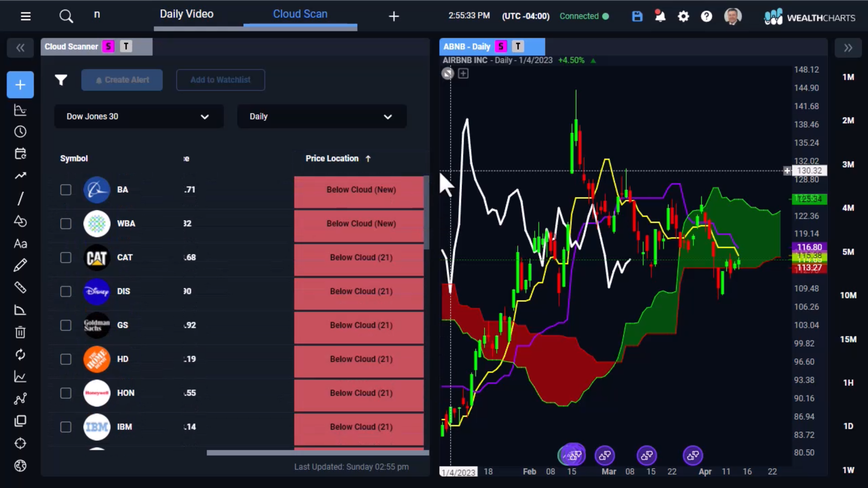
Task: Click the Create Alert button
Action: tap(122, 80)
